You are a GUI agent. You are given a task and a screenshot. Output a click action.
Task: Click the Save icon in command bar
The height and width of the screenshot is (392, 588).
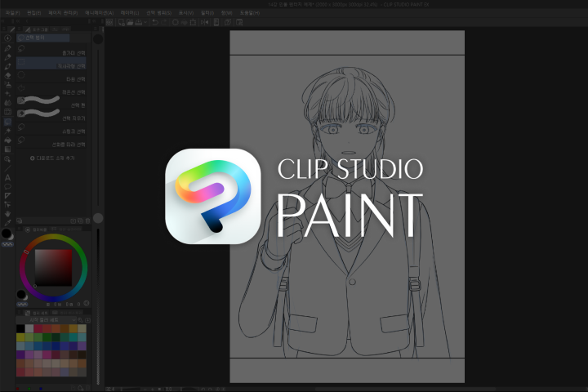click(138, 23)
